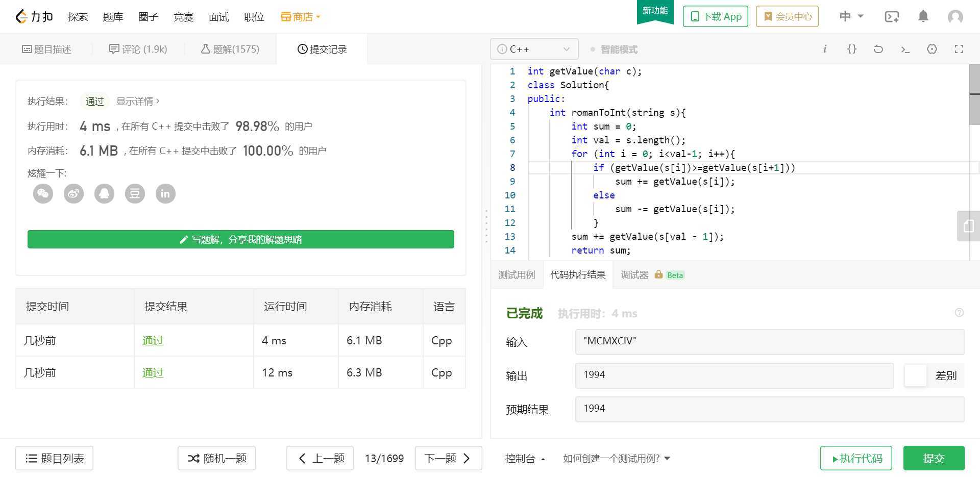Open 探索 in top navigation
980x478 pixels.
tap(78, 17)
